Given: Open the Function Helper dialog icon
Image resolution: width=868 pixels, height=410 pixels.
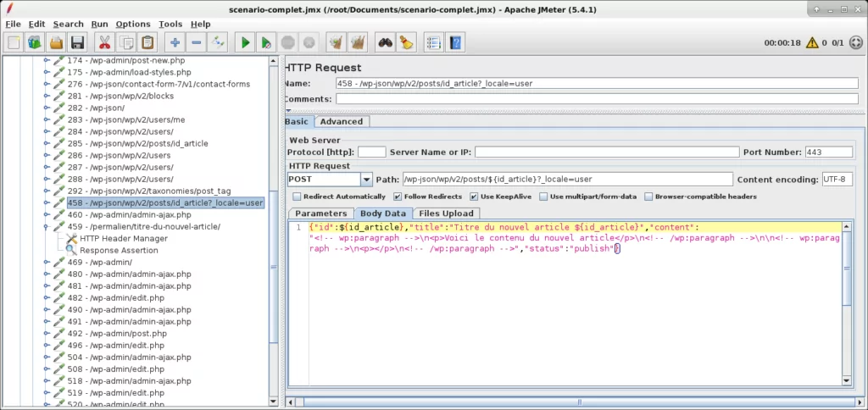Looking at the screenshot, I should 434,42.
